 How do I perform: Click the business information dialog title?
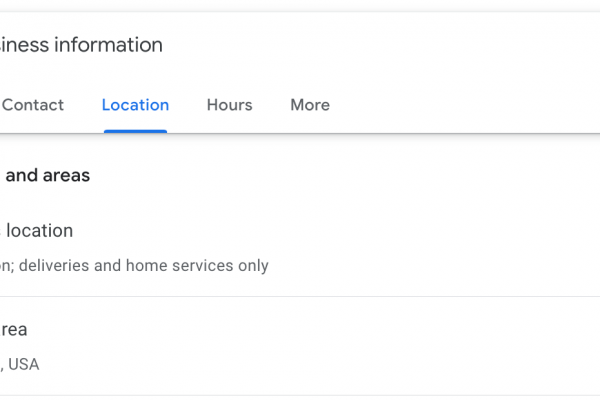[x=81, y=45]
